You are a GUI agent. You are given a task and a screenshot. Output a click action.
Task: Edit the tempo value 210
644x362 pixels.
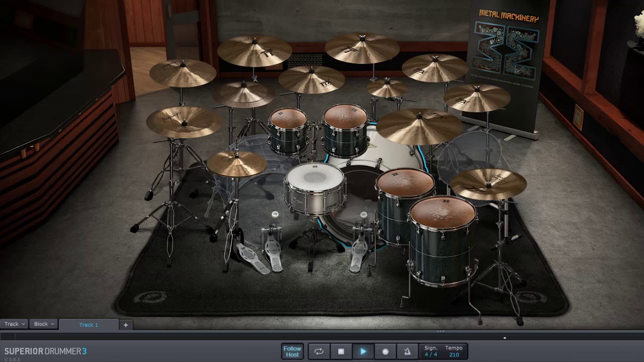(x=454, y=354)
